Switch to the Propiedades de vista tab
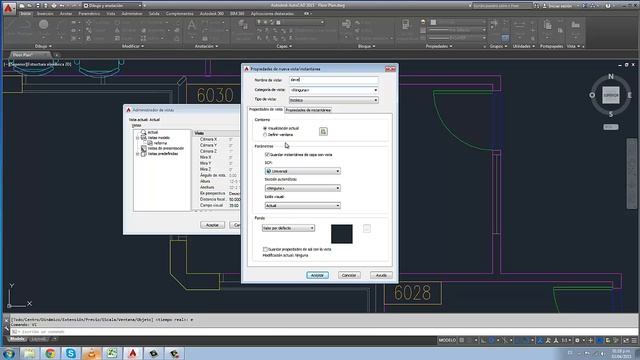The image size is (640, 360). [266, 109]
